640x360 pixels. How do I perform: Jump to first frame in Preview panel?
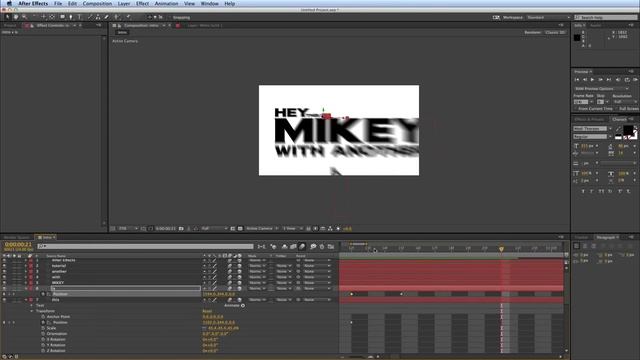577,80
